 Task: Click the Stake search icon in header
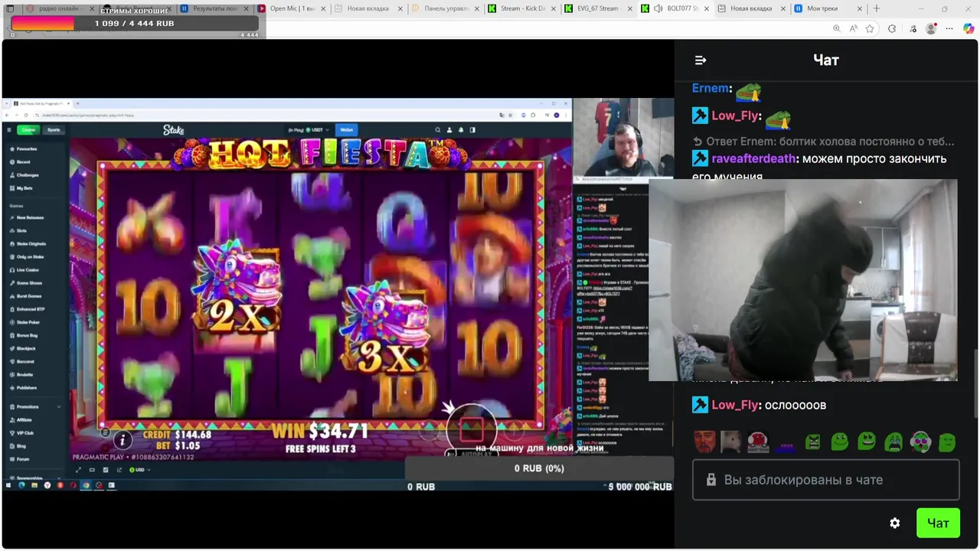437,130
